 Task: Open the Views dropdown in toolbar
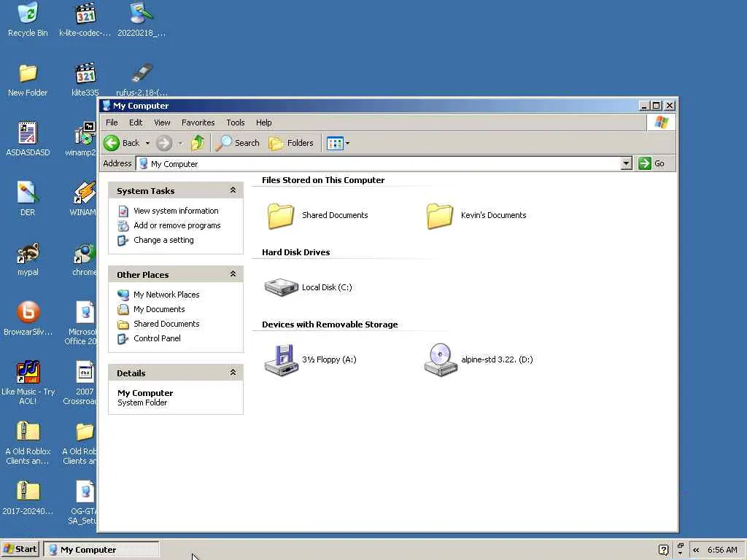pos(338,143)
